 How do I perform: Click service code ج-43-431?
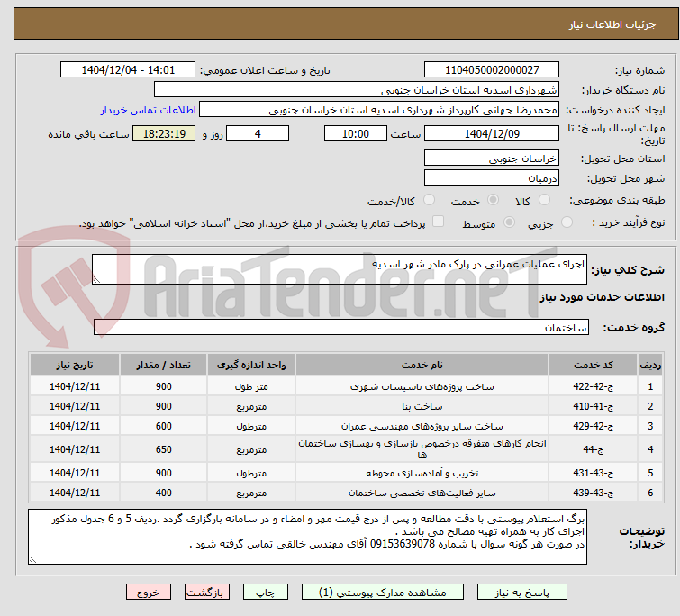click(x=593, y=473)
